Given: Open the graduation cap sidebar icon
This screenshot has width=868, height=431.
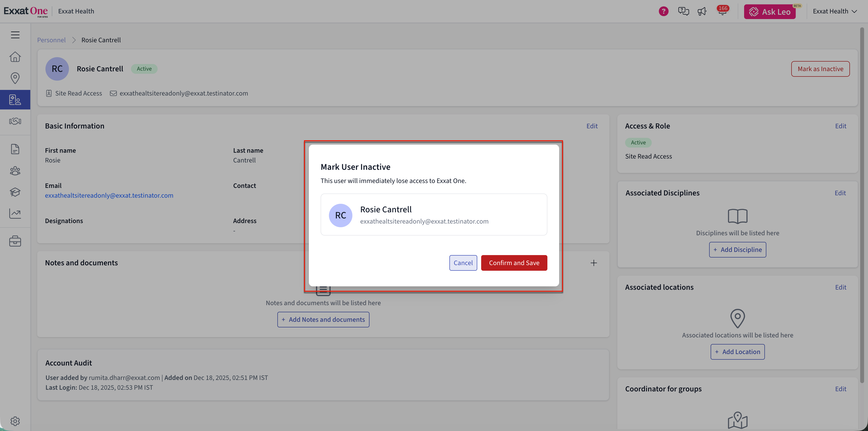Looking at the screenshot, I should (15, 192).
